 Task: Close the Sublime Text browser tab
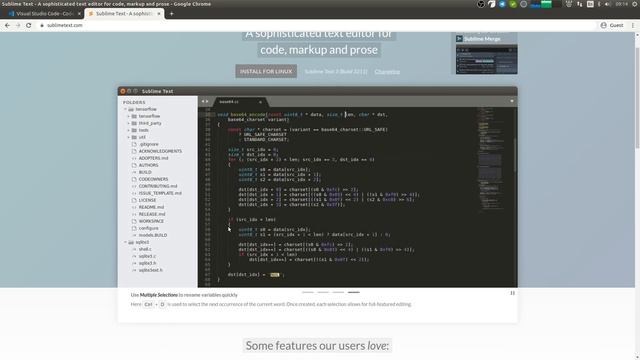pyautogui.click(x=159, y=13)
